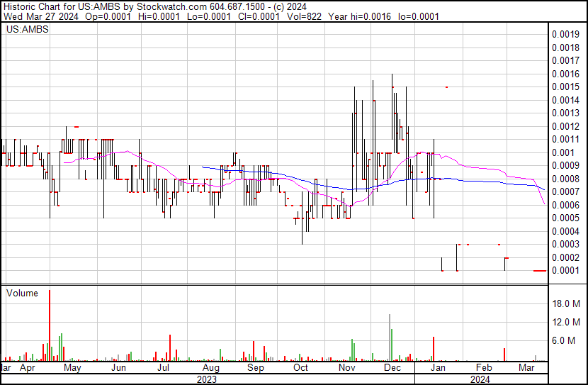588x385 pixels.
Task: Click the 0.0016 price axis label
Action: pyautogui.click(x=565, y=74)
